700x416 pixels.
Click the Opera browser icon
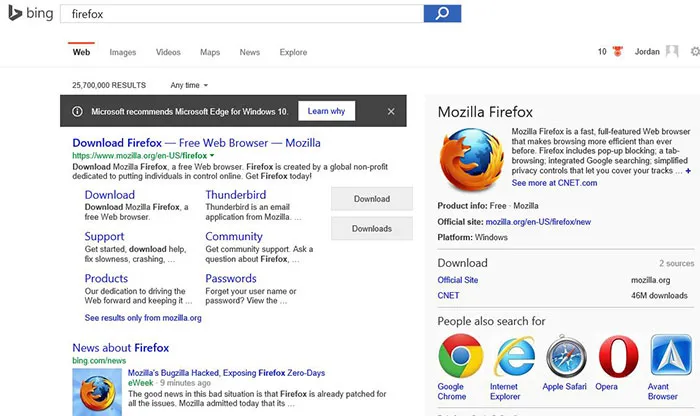(x=618, y=355)
